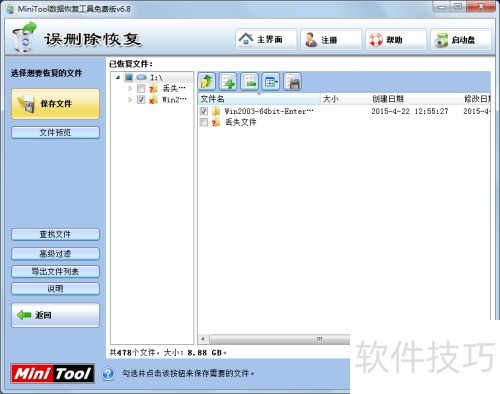The image size is (500, 394).
Task: Click the 注册 register button
Action: (331, 40)
